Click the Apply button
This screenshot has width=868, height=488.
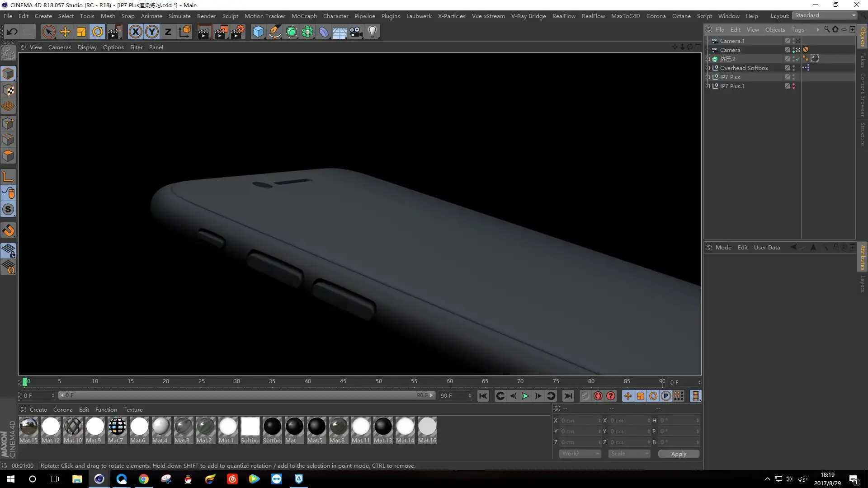coord(678,454)
